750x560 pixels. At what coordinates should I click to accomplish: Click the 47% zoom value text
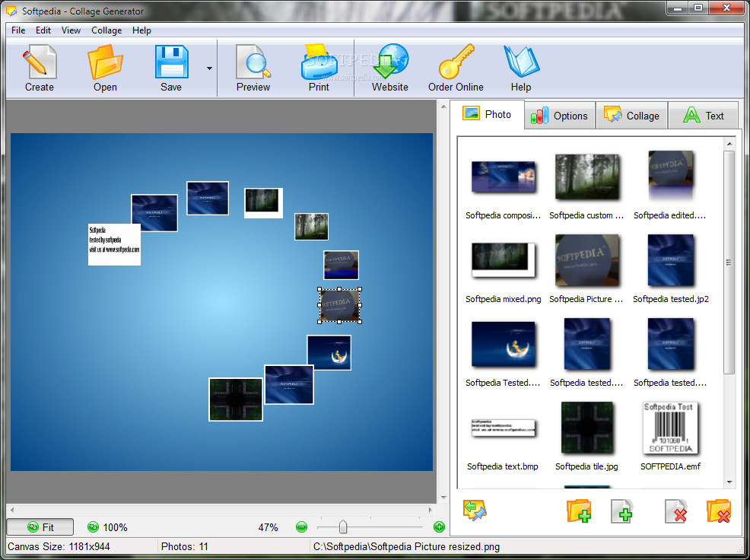(268, 527)
